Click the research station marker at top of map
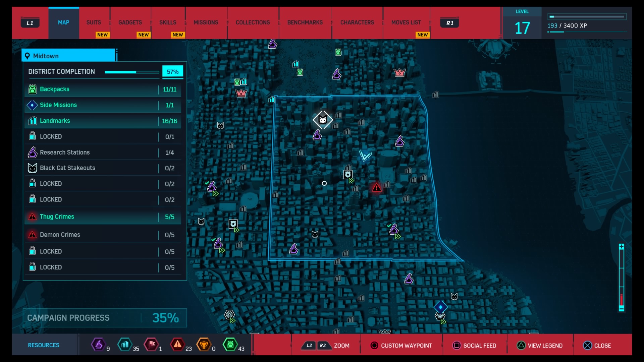644x362 pixels. [x=272, y=44]
